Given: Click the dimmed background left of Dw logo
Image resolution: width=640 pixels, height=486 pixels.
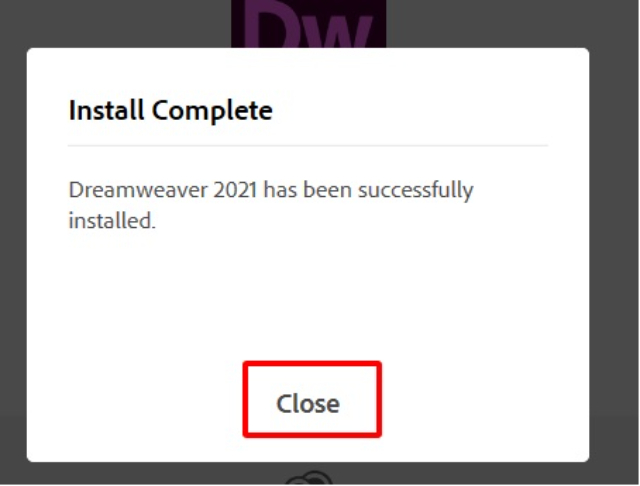Looking at the screenshot, I should pos(116,22).
